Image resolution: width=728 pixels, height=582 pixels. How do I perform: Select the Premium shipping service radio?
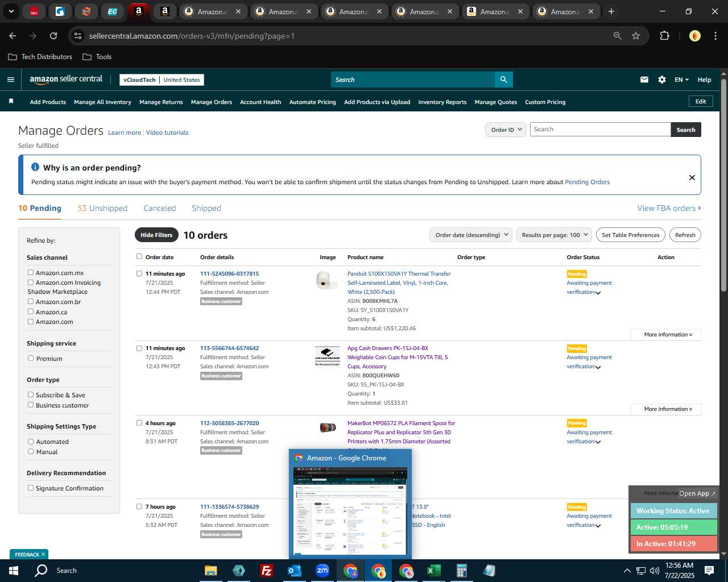(x=31, y=359)
